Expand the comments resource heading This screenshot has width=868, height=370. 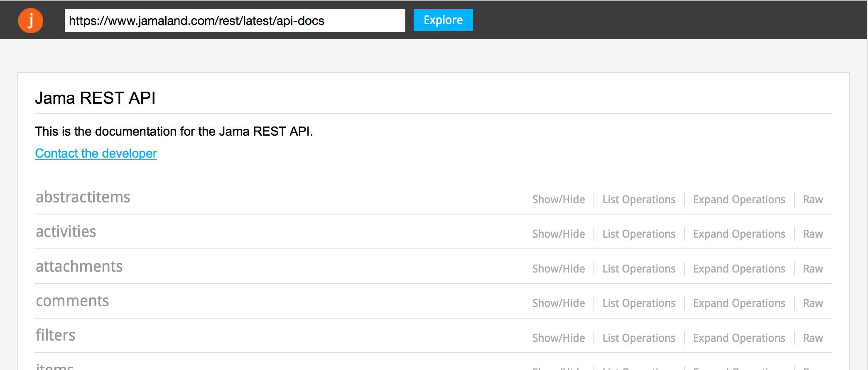click(73, 301)
